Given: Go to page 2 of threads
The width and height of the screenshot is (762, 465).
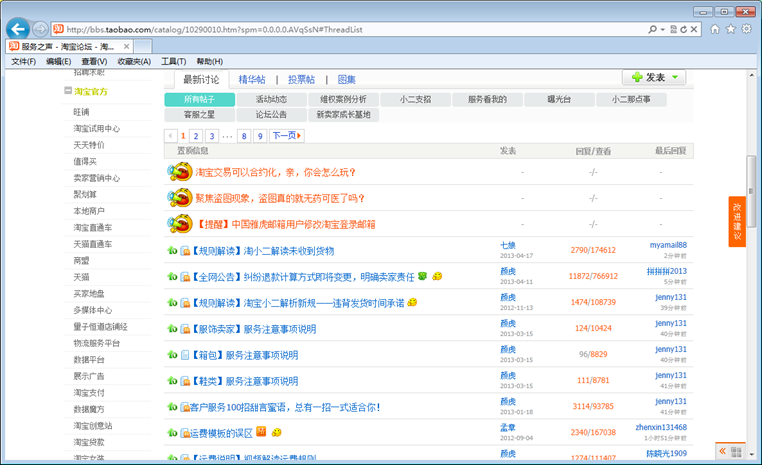Looking at the screenshot, I should (196, 136).
